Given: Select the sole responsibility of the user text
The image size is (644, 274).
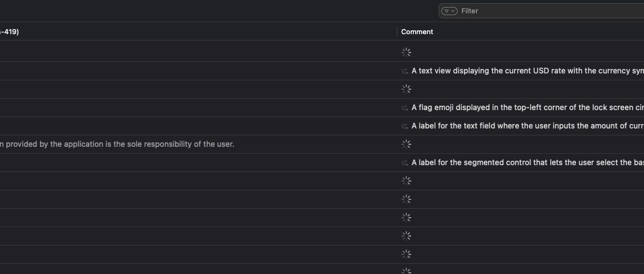Looking at the screenshot, I should point(117,144).
